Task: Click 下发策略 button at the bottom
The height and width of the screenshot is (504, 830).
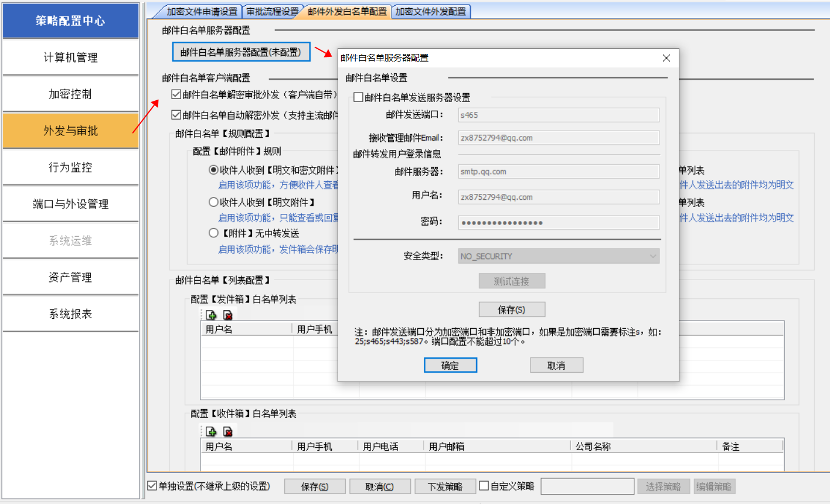Action: tap(445, 486)
